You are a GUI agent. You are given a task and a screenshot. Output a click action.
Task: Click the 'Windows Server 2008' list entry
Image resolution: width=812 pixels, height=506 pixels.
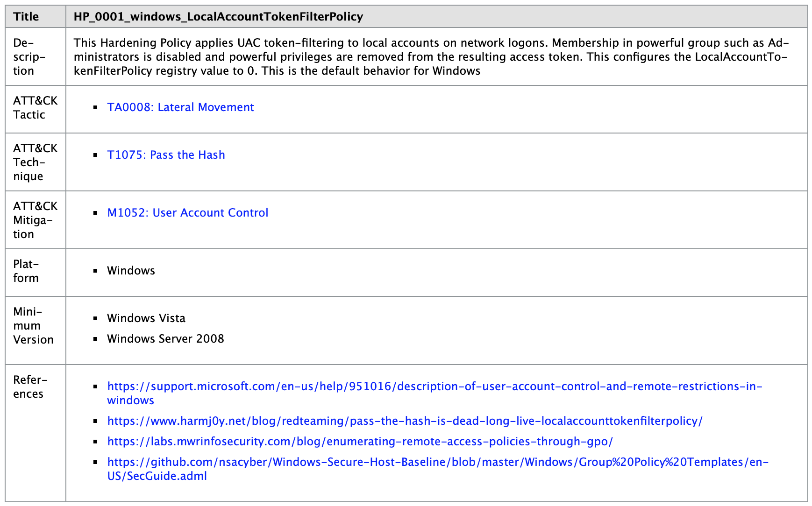pos(165,339)
